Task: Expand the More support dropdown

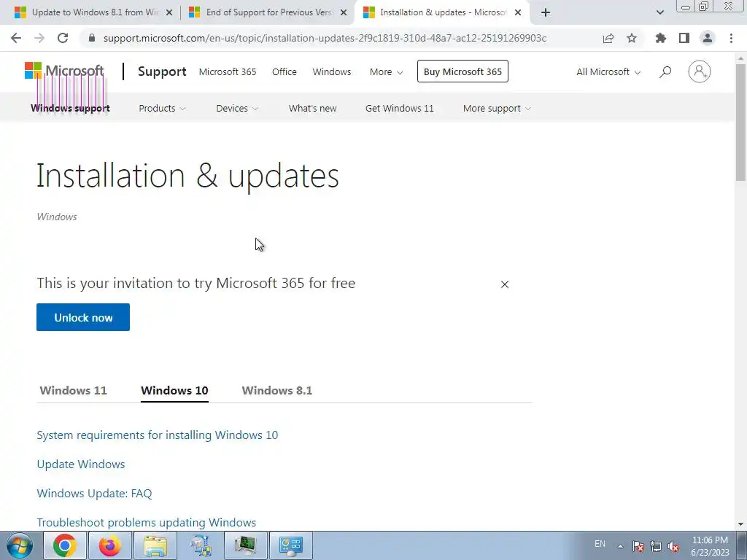Action: click(497, 109)
